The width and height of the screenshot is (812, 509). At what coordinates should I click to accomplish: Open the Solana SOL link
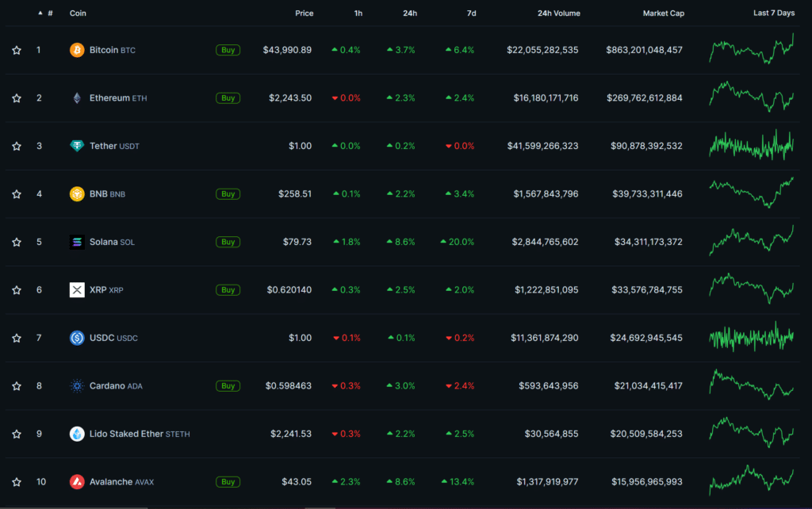(112, 242)
